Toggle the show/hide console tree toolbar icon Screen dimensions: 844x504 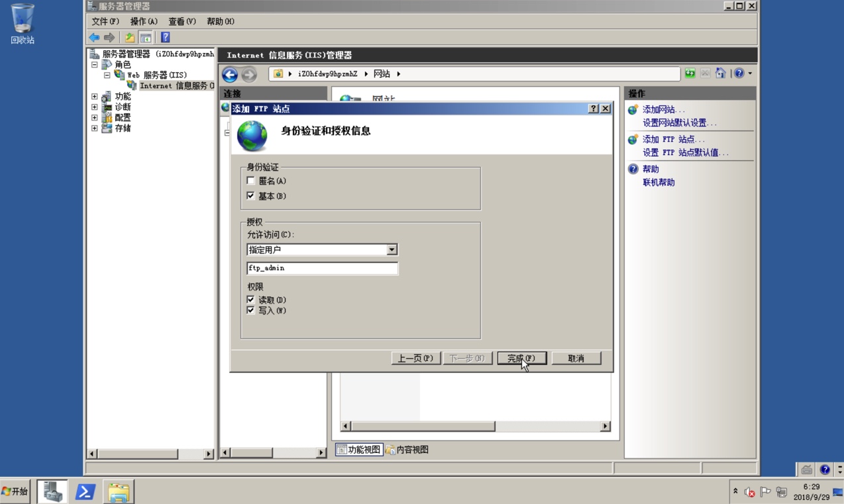pos(145,38)
